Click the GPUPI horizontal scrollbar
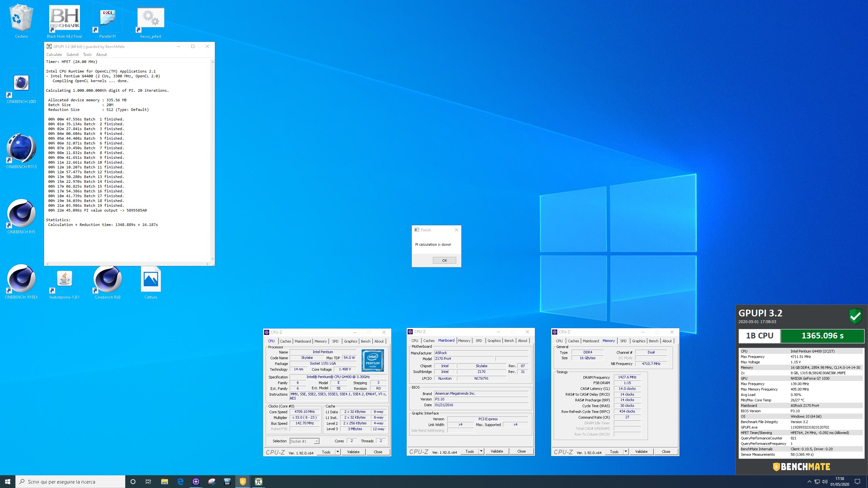The width and height of the screenshot is (868, 488). (127, 264)
